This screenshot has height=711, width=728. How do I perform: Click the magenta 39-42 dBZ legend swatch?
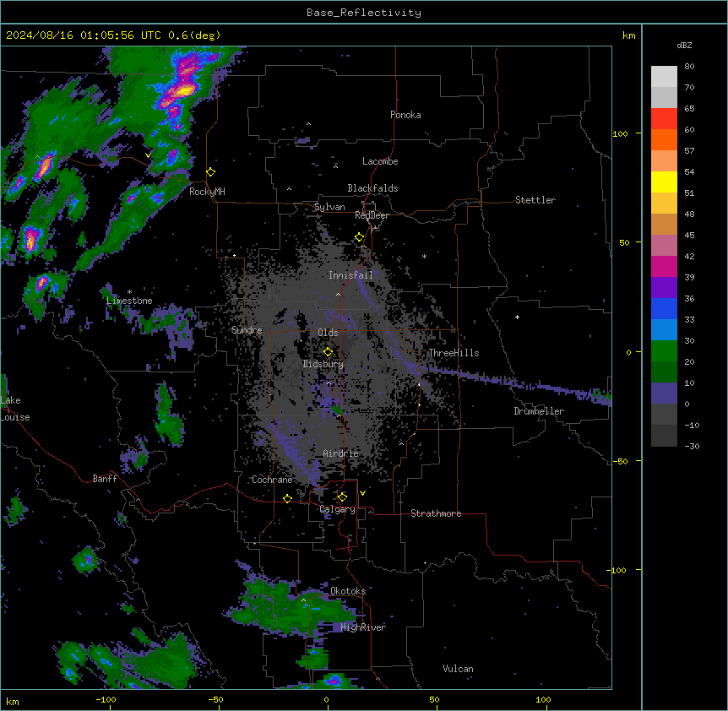[x=664, y=266]
